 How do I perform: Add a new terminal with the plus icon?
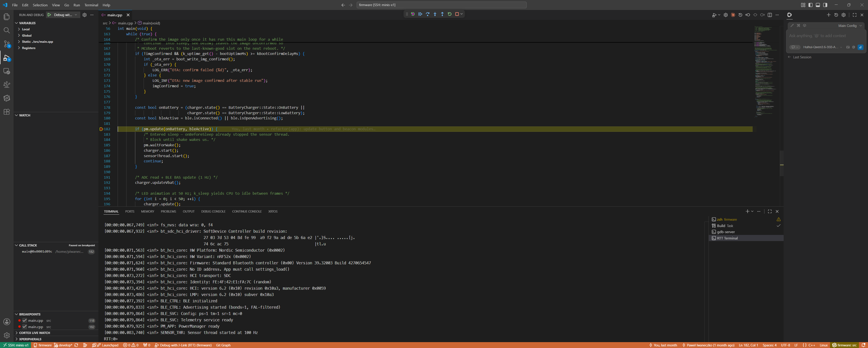click(x=747, y=212)
